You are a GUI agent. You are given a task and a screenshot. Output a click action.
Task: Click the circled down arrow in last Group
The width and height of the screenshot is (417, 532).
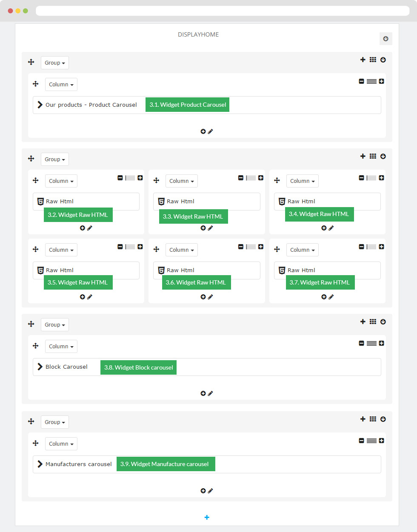pyautogui.click(x=383, y=419)
